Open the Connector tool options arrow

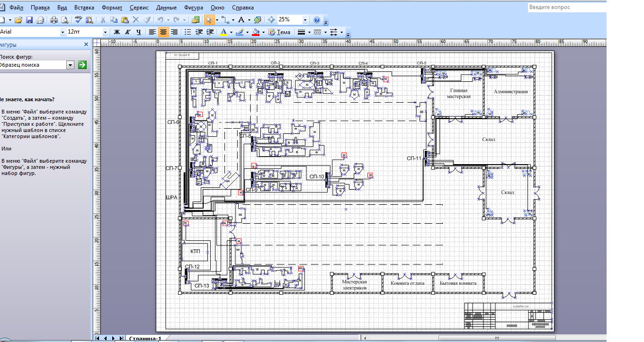coord(233,20)
